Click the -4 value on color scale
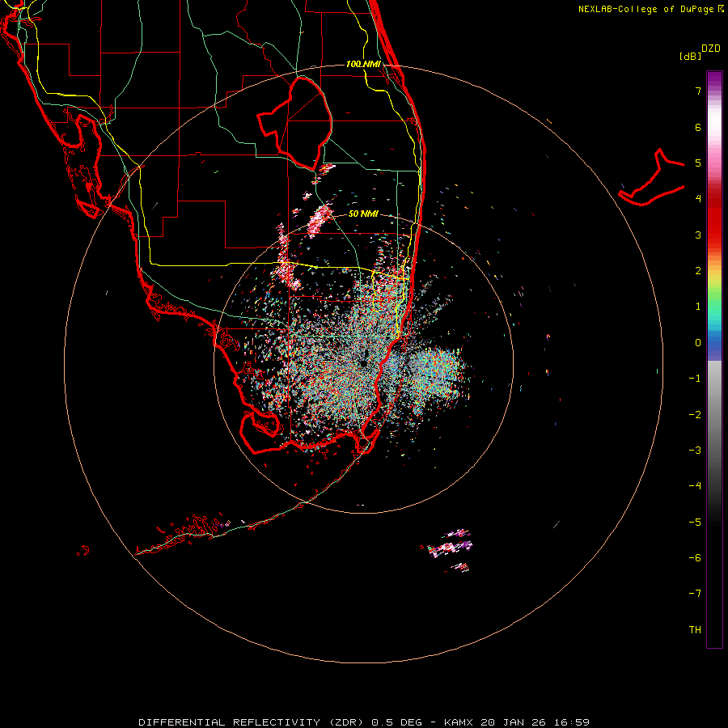728x728 pixels. pos(695,486)
